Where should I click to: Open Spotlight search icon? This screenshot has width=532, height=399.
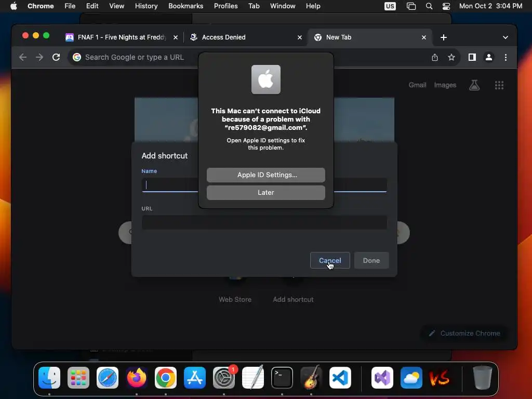(429, 6)
